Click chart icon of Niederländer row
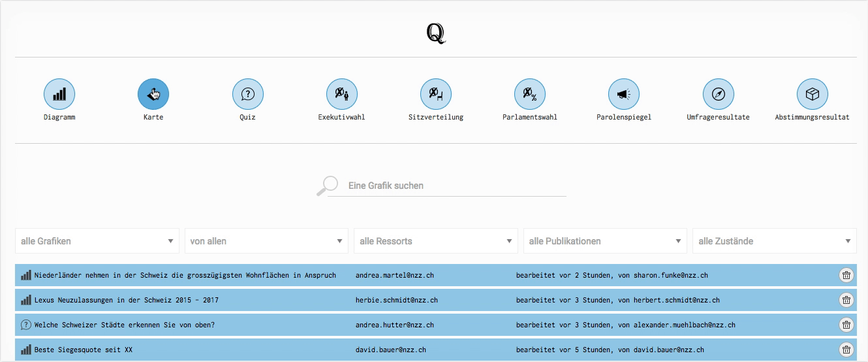Image resolution: width=868 pixels, height=362 pixels. click(x=26, y=276)
